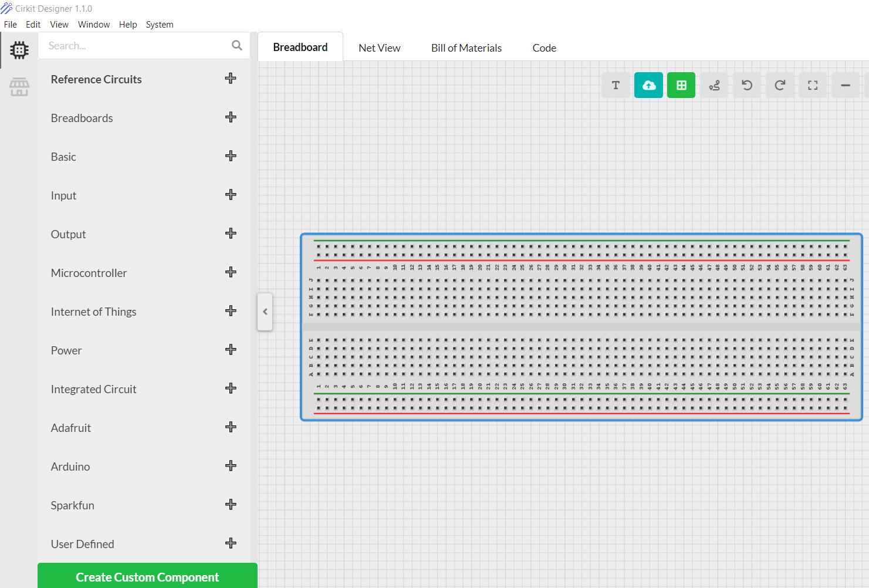Expand the Reference Circuits category
This screenshot has height=588, width=869.
pos(231,79)
